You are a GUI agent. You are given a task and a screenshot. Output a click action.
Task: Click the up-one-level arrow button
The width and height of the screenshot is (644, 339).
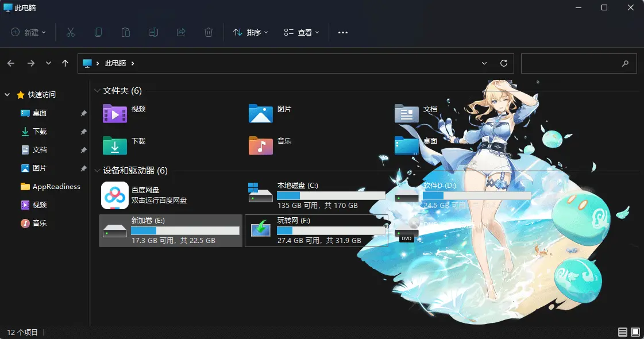65,63
